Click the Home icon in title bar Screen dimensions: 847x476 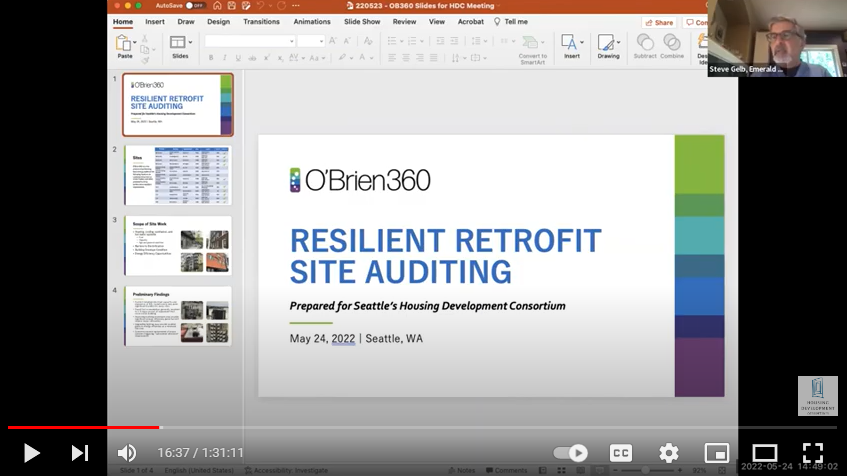(x=217, y=5)
